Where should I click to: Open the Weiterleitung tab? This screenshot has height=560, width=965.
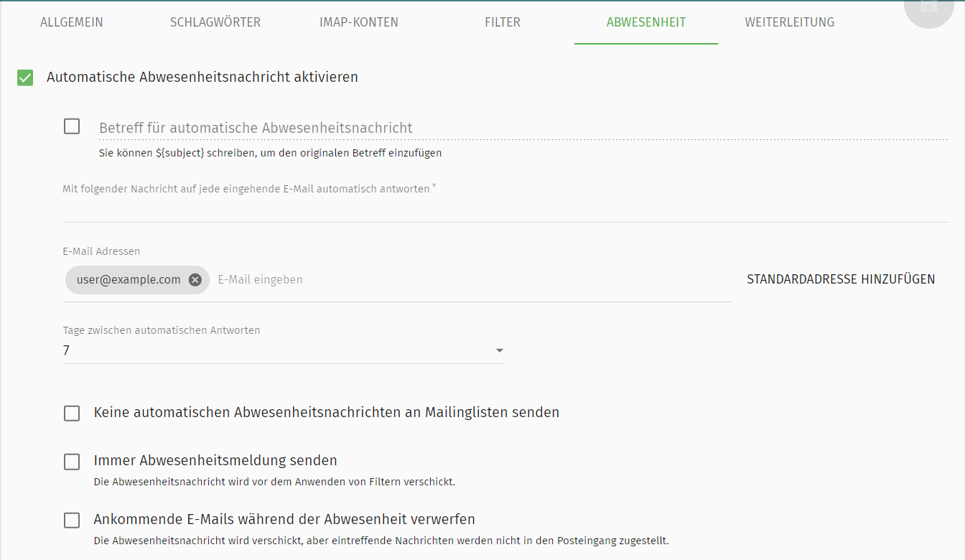click(789, 22)
